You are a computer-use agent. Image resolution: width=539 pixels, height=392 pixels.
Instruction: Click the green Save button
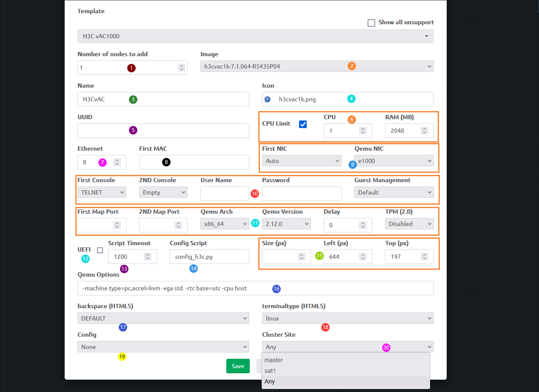(238, 366)
